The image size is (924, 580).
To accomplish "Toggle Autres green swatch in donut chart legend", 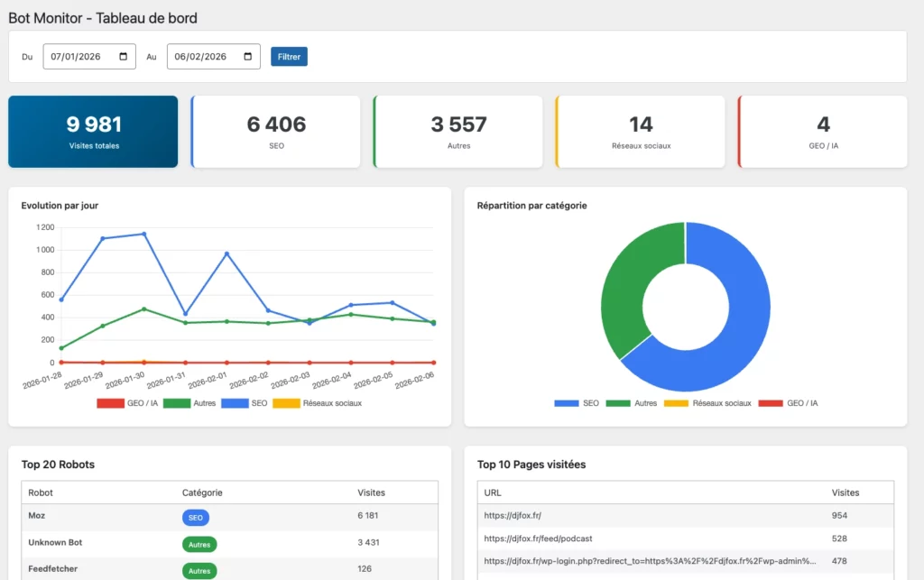I will click(618, 403).
